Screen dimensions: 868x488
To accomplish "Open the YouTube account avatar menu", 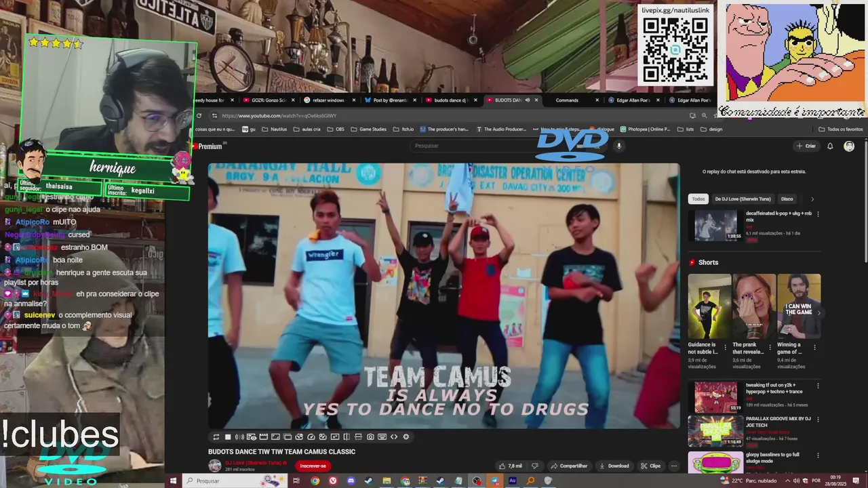I will (x=849, y=146).
